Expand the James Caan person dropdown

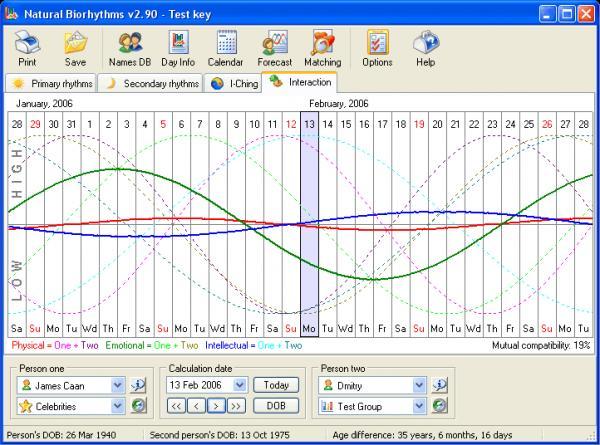[x=117, y=385]
